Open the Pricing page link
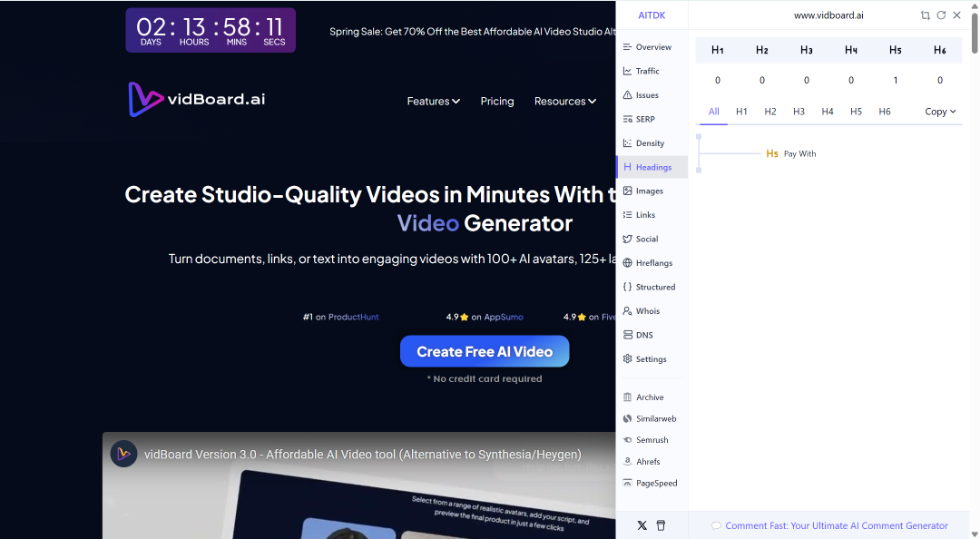Screen dimensions: 980x539 click(497, 102)
